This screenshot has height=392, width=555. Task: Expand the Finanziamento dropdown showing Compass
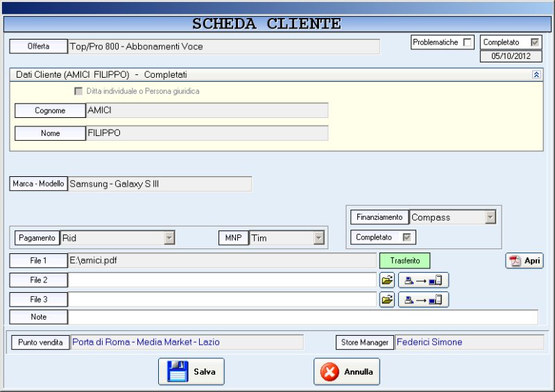point(490,217)
